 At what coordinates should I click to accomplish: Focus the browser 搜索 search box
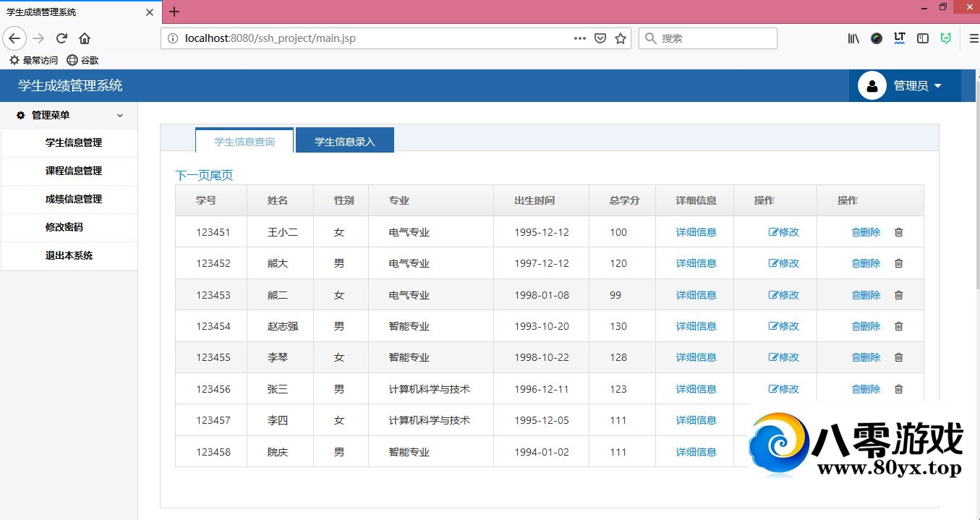tap(707, 38)
